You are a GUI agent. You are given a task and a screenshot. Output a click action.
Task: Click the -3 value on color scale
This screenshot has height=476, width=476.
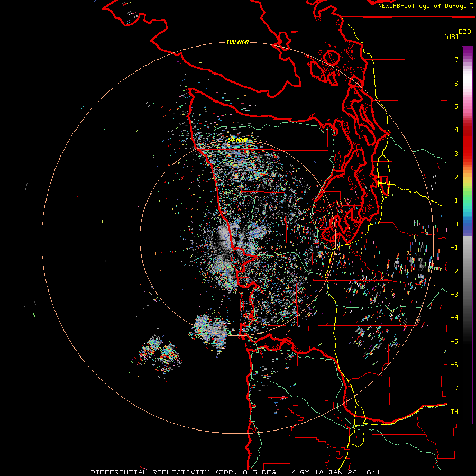(x=454, y=295)
